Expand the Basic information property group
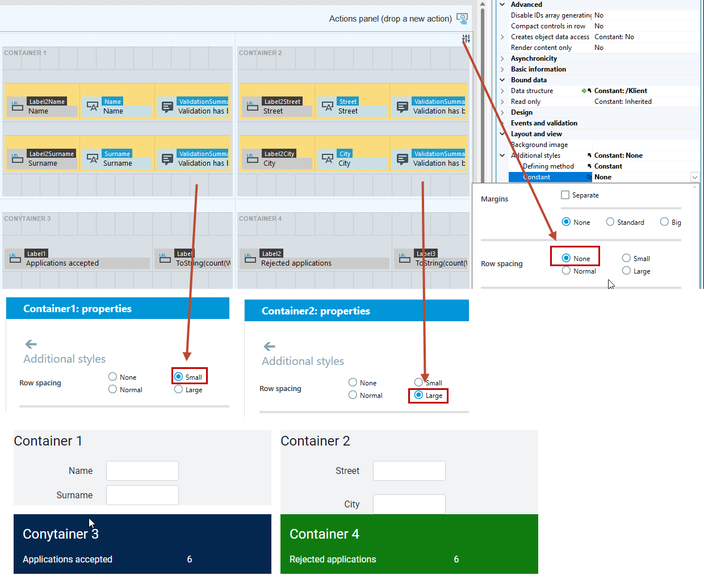The height and width of the screenshot is (588, 704). [502, 69]
